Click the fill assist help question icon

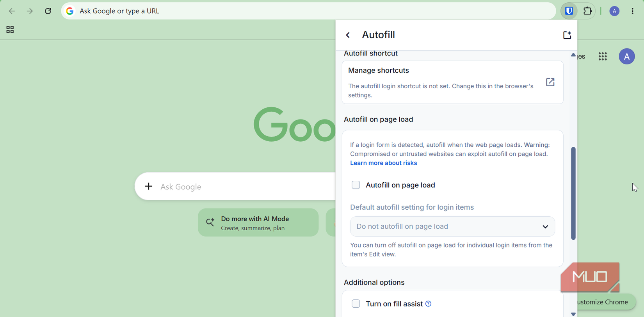pyautogui.click(x=428, y=304)
